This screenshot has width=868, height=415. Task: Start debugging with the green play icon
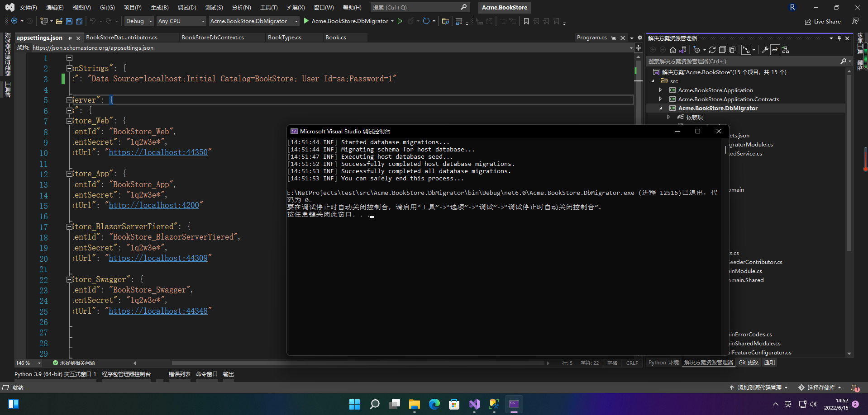[x=306, y=21]
